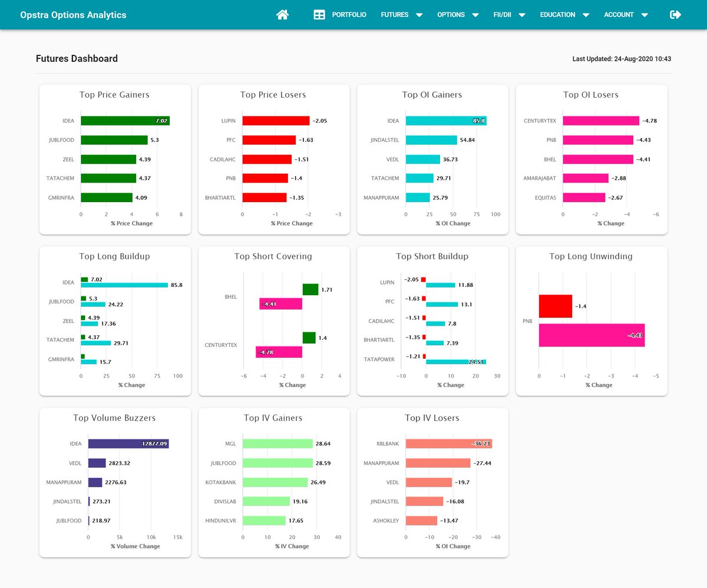Viewport: 707px width, 588px height.
Task: Click the Opstra Options Analytics logo
Action: (x=72, y=14)
